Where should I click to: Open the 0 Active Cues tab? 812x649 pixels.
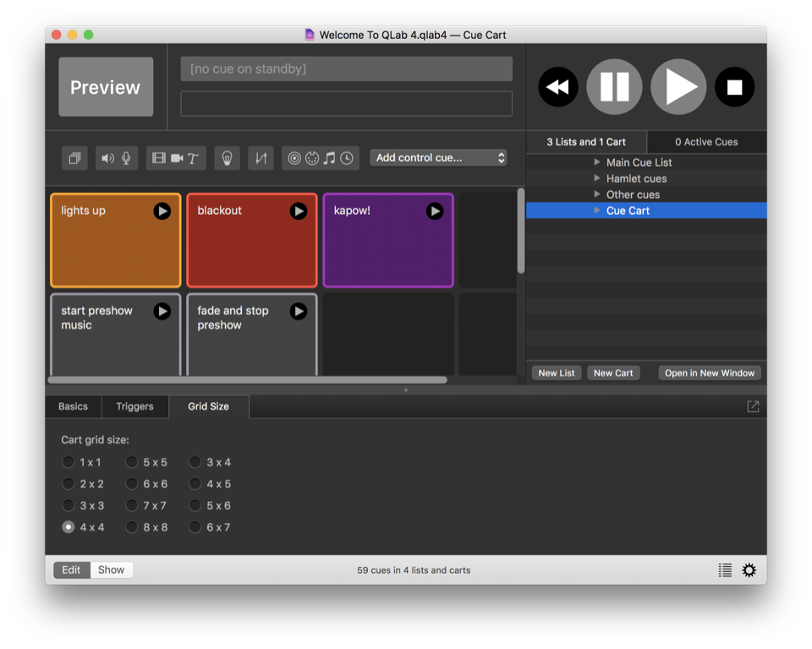706,142
